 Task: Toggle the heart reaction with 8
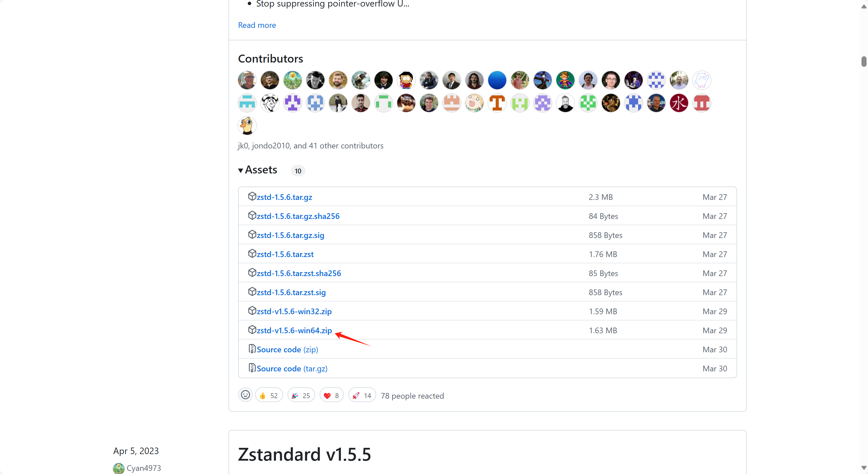click(x=331, y=395)
